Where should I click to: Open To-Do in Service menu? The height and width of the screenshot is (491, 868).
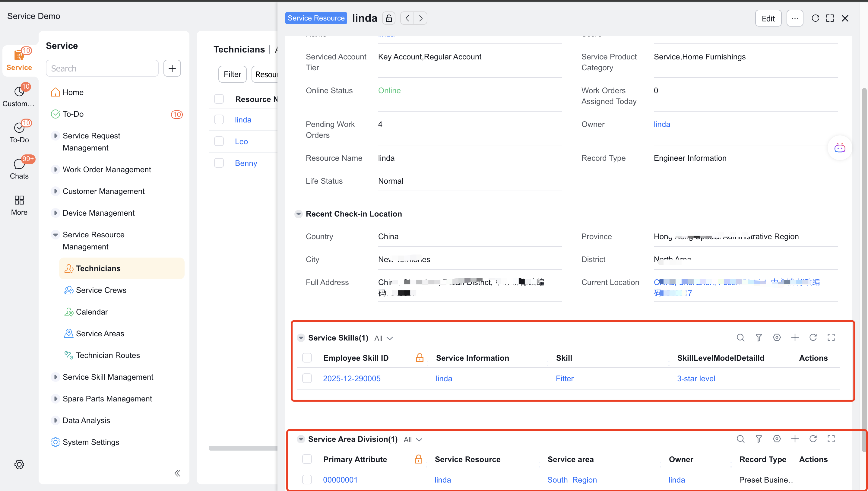click(x=117, y=114)
